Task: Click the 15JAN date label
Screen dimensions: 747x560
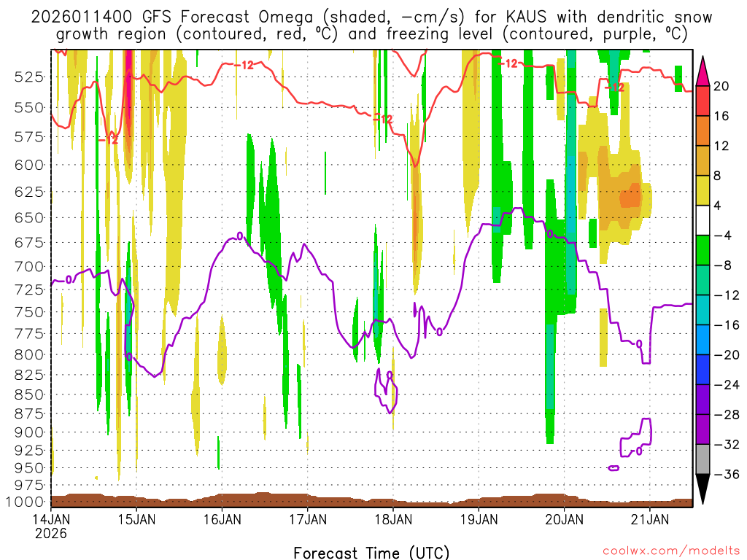Action: (136, 519)
